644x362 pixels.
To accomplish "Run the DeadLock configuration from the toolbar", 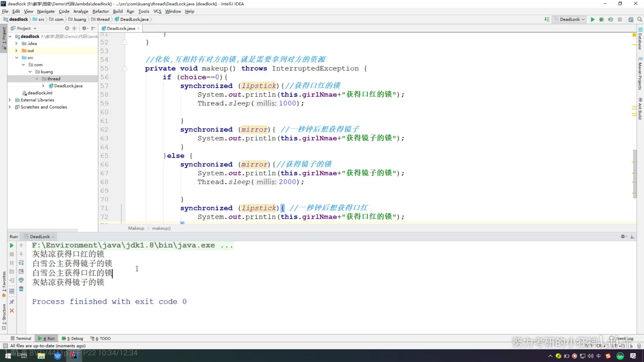I will [x=592, y=19].
